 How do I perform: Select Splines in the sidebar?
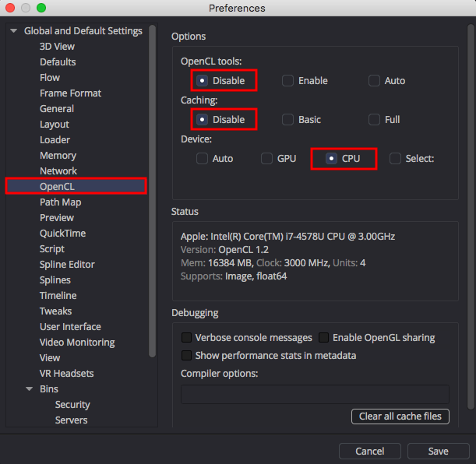(55, 280)
